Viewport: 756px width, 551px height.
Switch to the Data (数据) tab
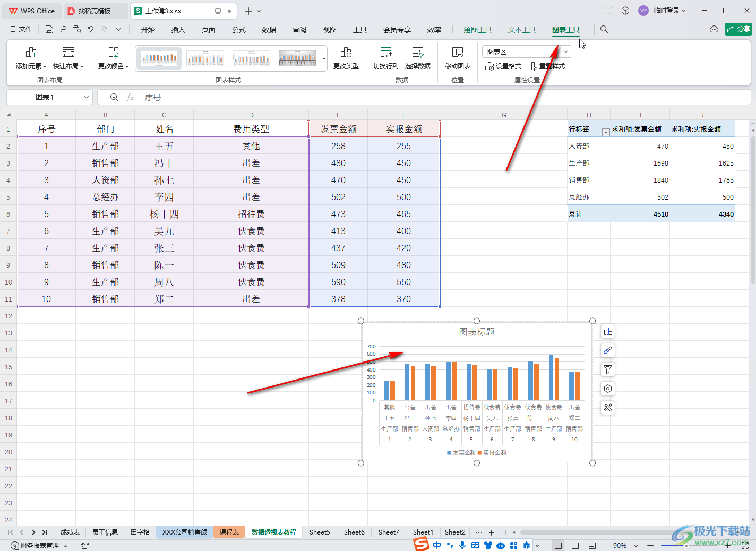tap(269, 30)
